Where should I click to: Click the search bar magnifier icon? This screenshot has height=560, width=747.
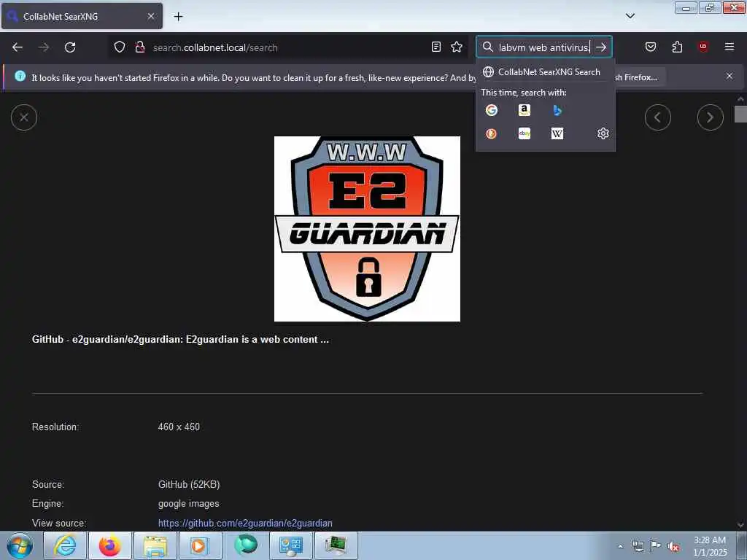coord(487,47)
